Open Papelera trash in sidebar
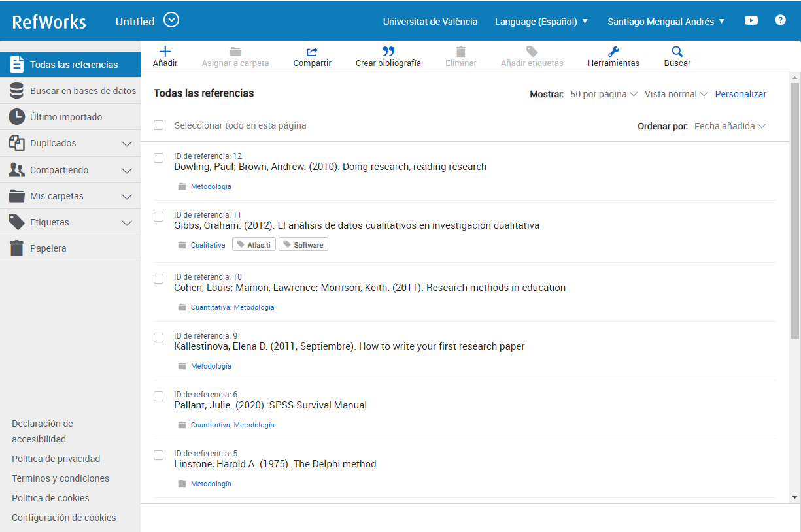This screenshot has height=532, width=801. 48,248
